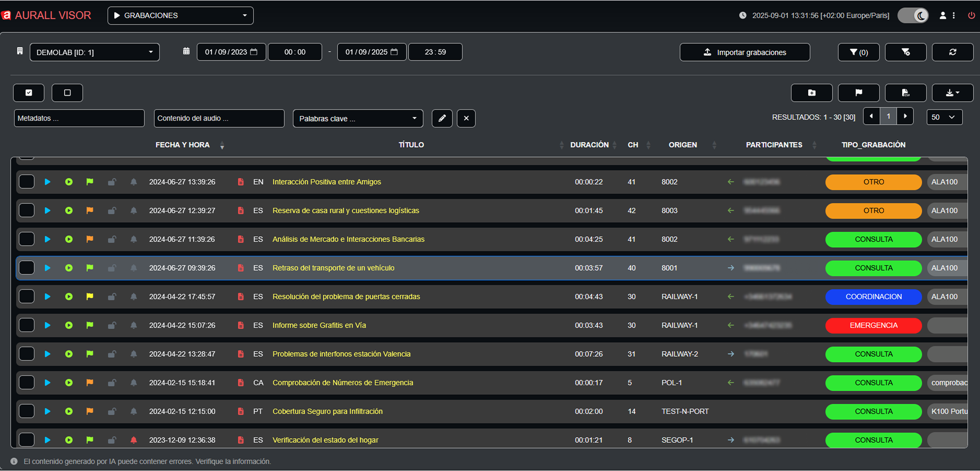Play the 'Interacción Positiva entre Amigos' recording
The width and height of the screenshot is (980, 471).
click(48, 182)
